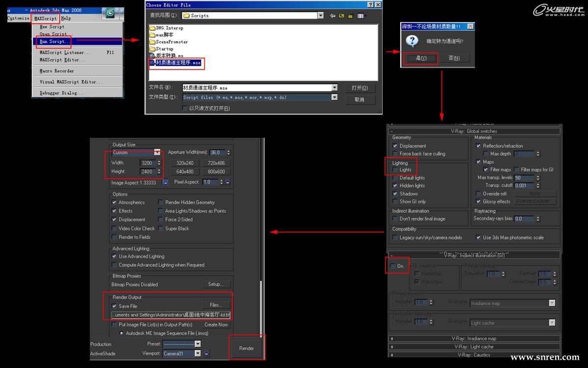This screenshot has width=588, height=368.
Task: Open the Output Size Custom dropdown
Action: (x=157, y=153)
